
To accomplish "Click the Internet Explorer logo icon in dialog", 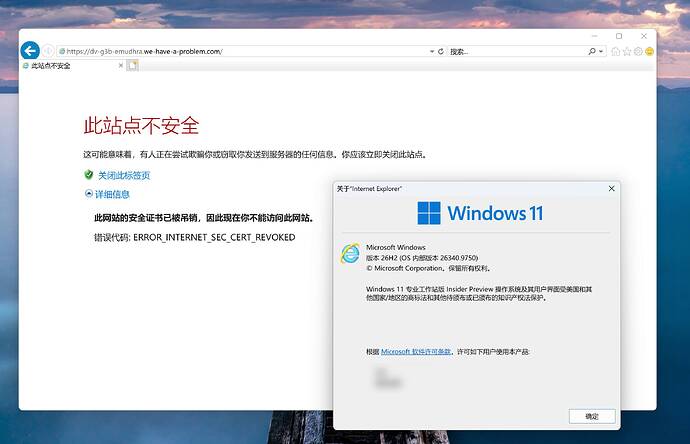I will [350, 253].
